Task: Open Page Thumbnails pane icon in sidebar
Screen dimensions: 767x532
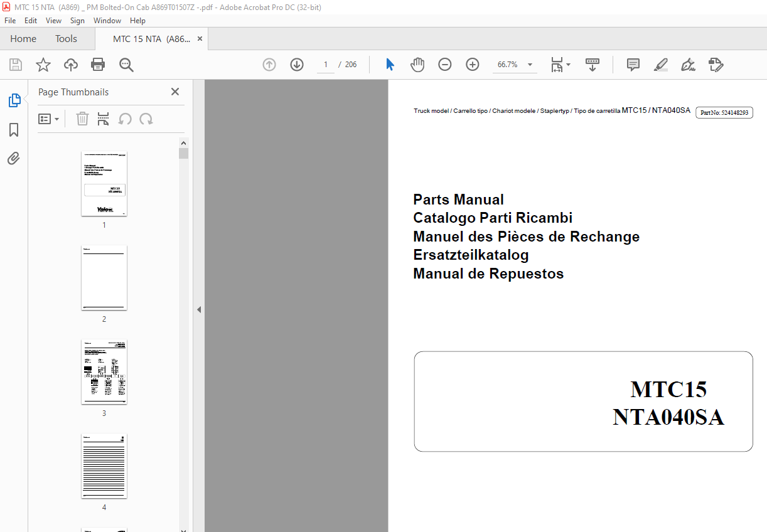Action: click(14, 100)
